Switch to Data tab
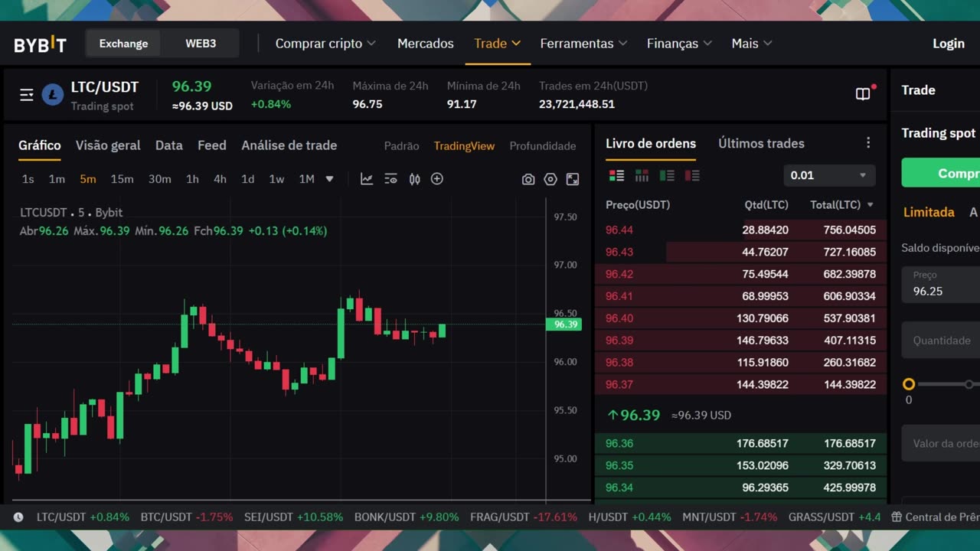Viewport: 980px width, 551px height. (x=169, y=145)
